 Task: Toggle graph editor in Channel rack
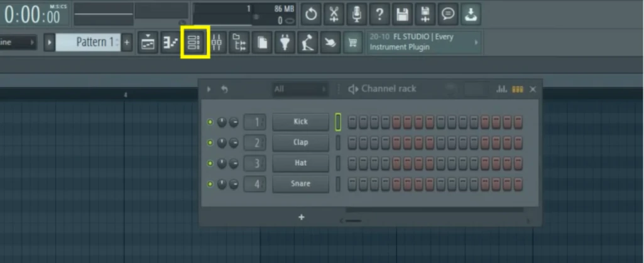501,89
